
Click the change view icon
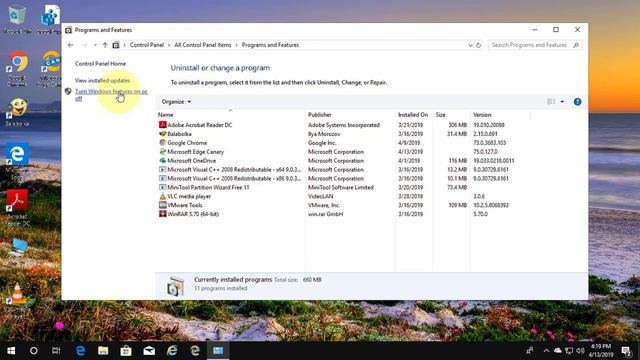pos(551,102)
